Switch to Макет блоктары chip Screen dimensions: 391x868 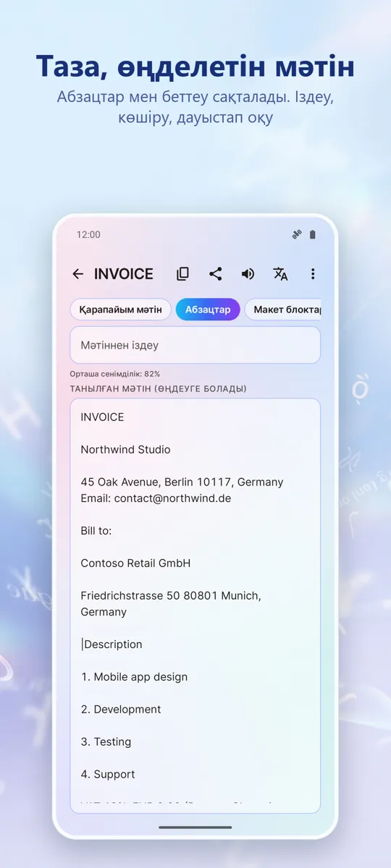tap(283, 310)
